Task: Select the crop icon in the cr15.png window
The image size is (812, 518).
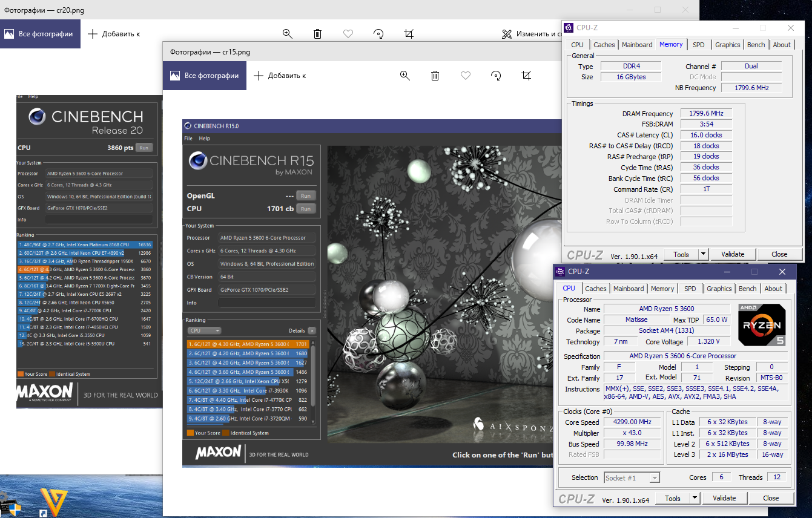Action: pyautogui.click(x=526, y=76)
